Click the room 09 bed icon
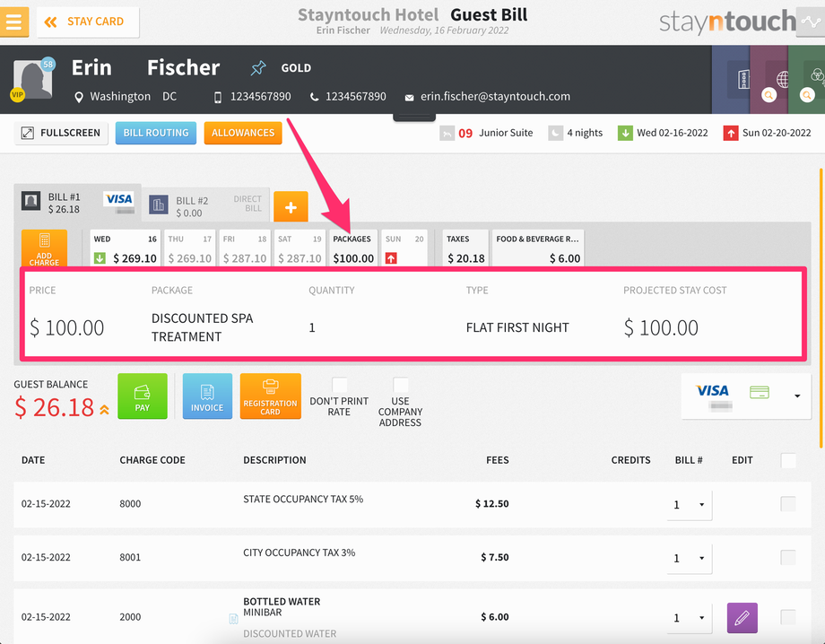 (447, 133)
